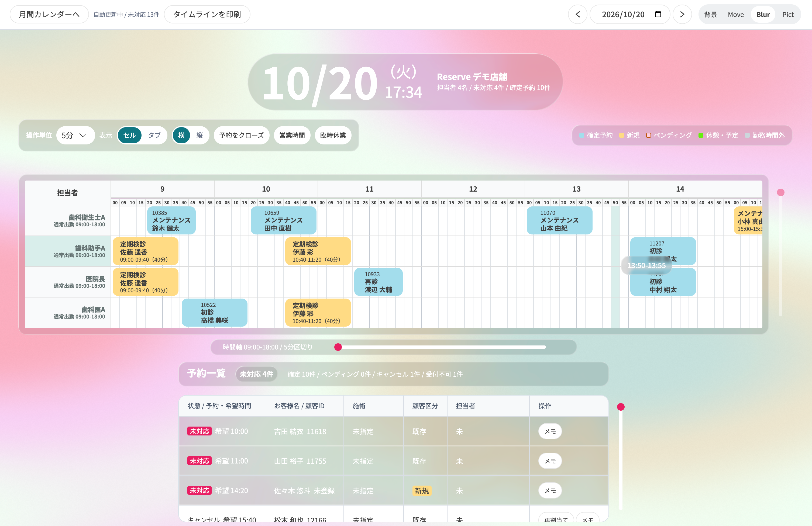Go to the next day arrow
Image resolution: width=812 pixels, height=526 pixels.
pyautogui.click(x=682, y=14)
